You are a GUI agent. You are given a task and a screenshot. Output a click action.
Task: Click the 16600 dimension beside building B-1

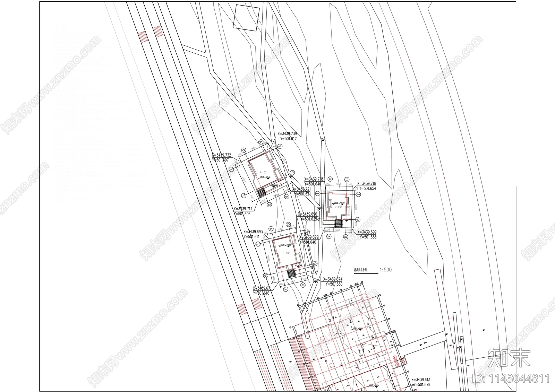tap(268, 258)
